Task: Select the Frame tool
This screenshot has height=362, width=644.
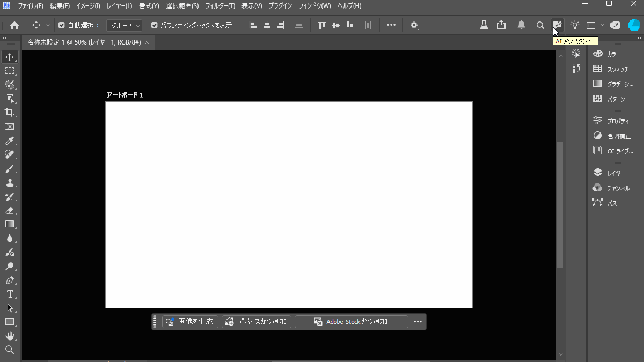Action: tap(10, 127)
